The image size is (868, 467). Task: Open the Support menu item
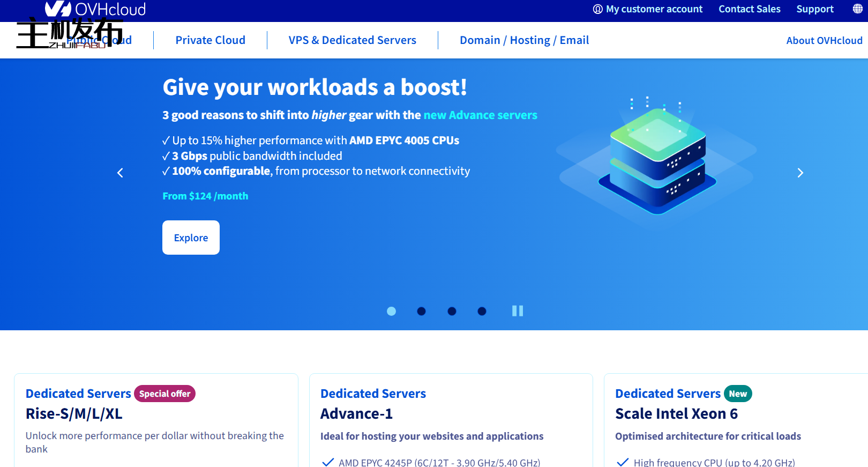pyautogui.click(x=814, y=9)
